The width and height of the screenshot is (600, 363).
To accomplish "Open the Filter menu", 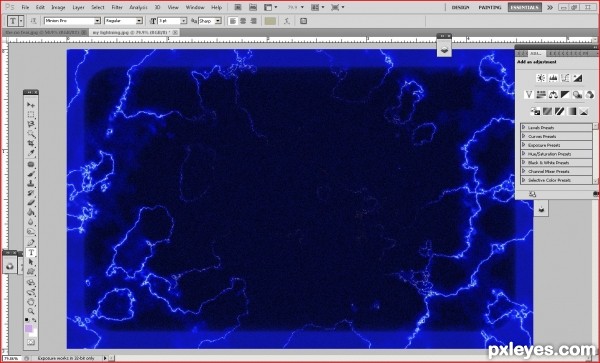I will click(117, 7).
